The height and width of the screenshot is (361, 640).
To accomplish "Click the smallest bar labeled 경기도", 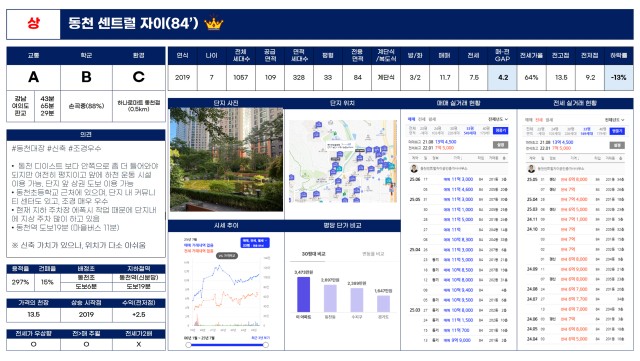I will tap(383, 304).
